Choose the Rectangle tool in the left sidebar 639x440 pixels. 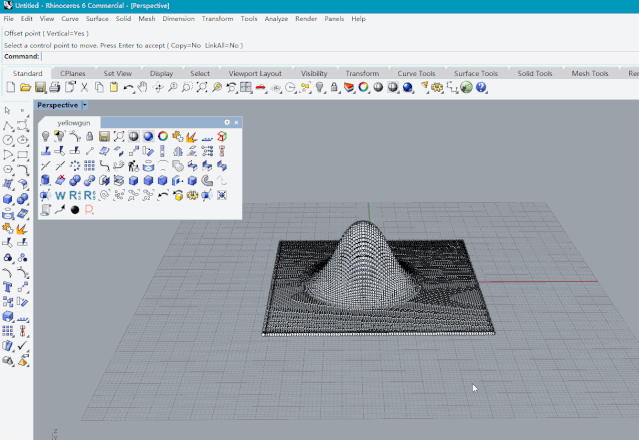point(23,155)
